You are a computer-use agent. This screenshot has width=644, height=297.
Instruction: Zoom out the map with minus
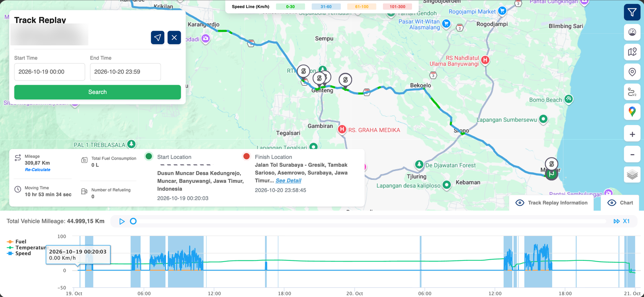[x=632, y=154]
